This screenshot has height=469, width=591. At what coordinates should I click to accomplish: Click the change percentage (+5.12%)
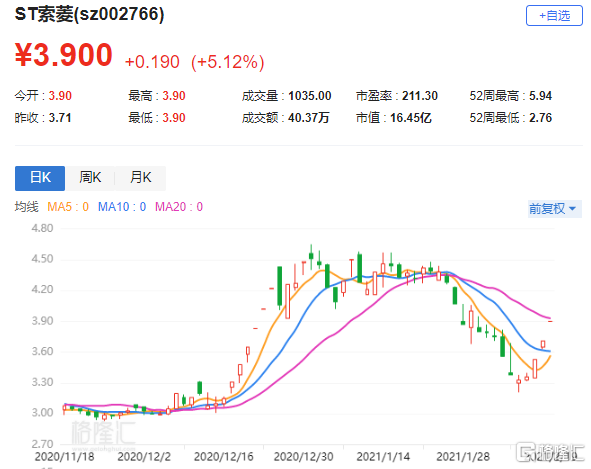(x=228, y=62)
